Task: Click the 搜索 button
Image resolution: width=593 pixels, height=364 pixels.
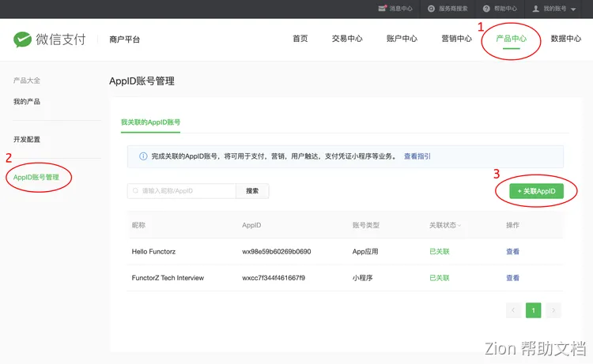Action: 252,191
